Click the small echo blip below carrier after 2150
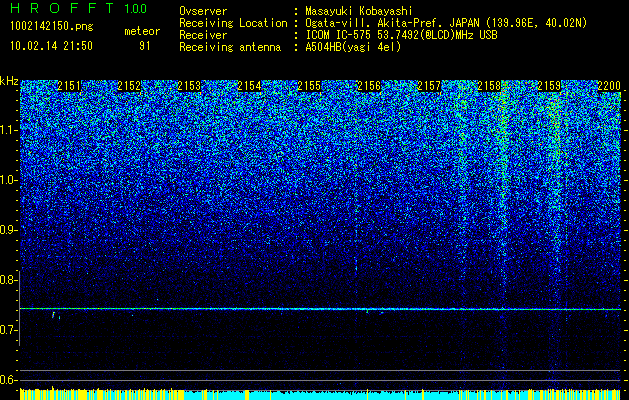 click(x=53, y=315)
